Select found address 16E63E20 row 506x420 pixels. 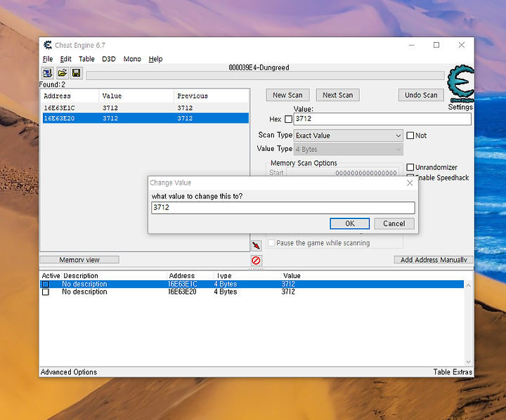(x=145, y=118)
